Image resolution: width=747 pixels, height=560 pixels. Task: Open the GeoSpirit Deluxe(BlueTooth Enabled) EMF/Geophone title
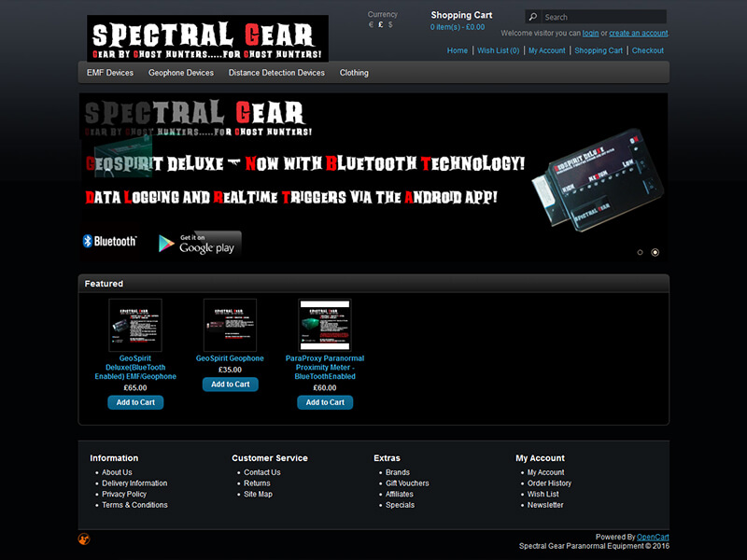pyautogui.click(x=135, y=367)
